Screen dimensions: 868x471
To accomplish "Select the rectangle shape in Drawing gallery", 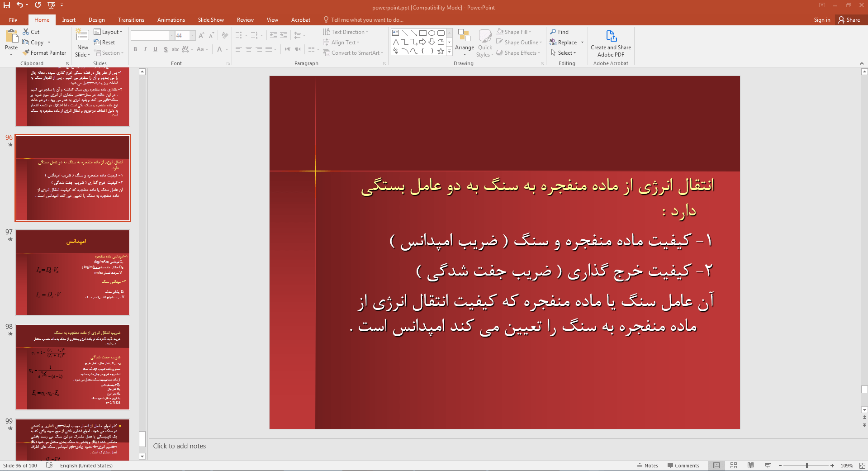I will click(422, 33).
